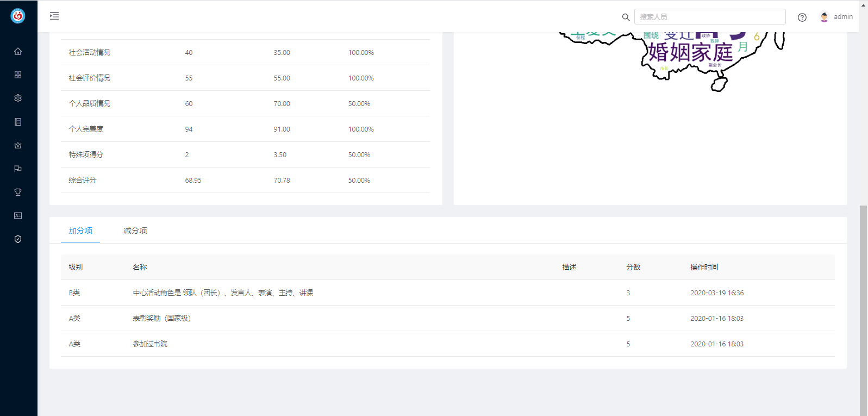
Task: Open the trophy icon in the sidebar
Action: pos(18,192)
